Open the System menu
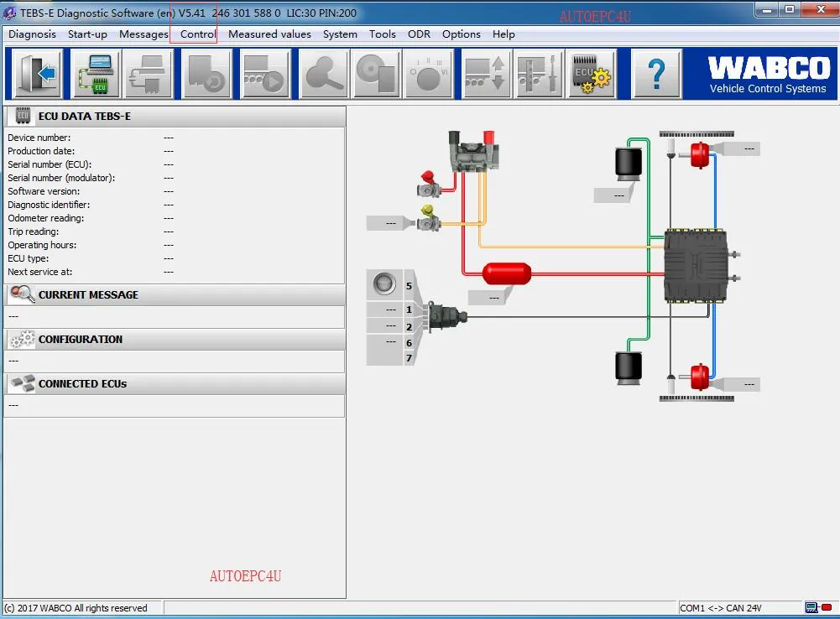 340,34
